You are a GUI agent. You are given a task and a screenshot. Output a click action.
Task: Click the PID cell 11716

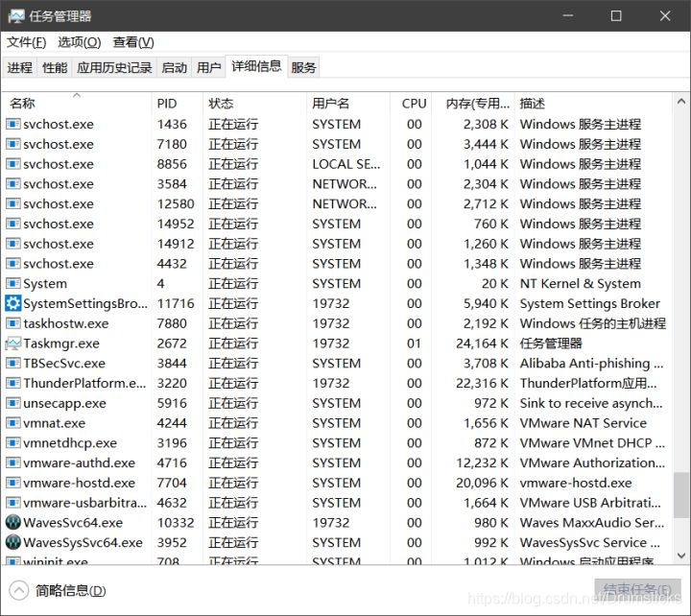tap(176, 303)
